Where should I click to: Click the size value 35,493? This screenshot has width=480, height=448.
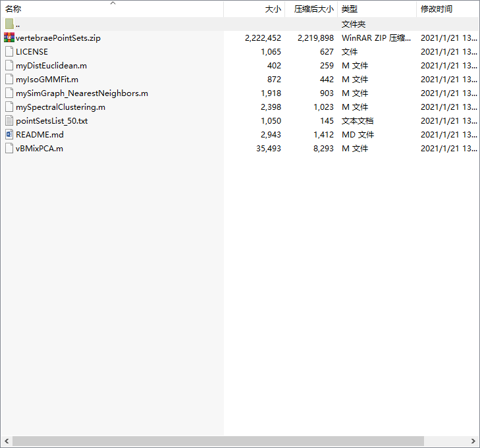[x=269, y=148]
